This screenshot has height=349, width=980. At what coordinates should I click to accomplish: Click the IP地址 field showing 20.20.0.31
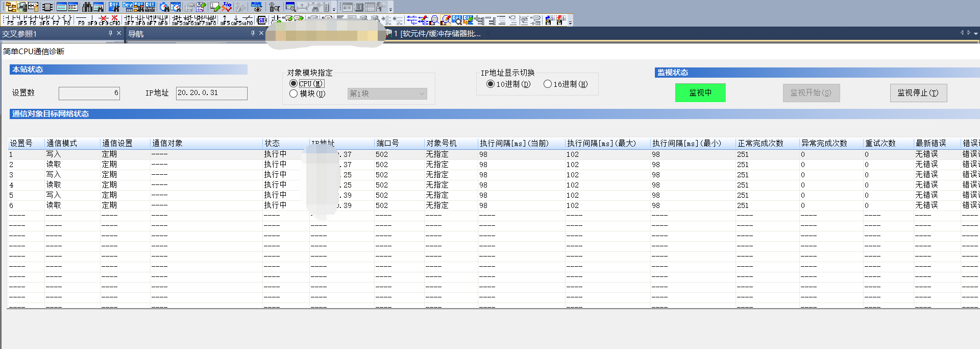(211, 93)
